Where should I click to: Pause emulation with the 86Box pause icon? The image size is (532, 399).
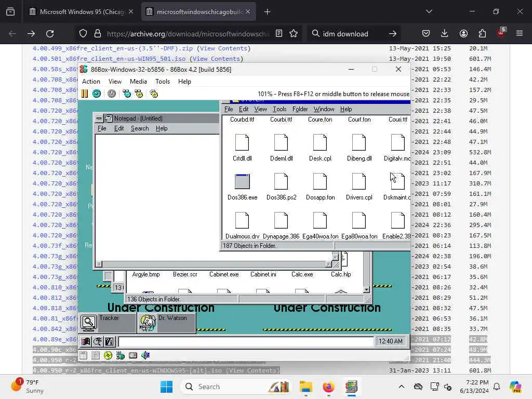[x=85, y=94]
